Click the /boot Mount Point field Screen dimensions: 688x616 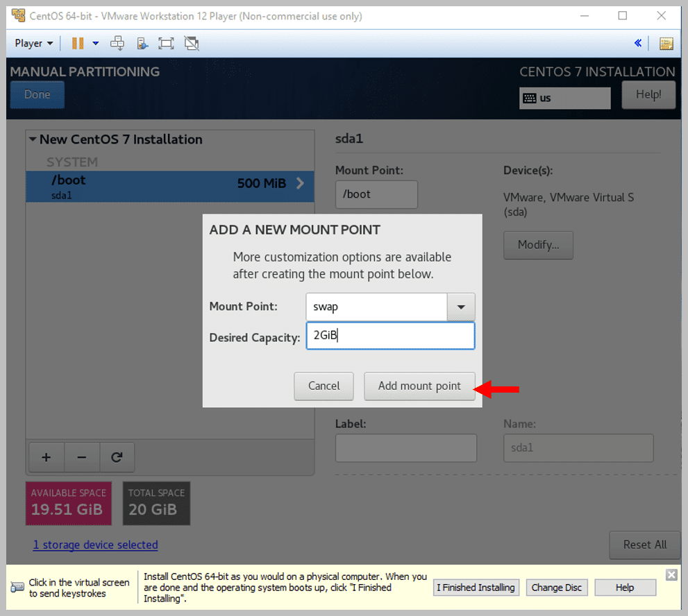376,194
